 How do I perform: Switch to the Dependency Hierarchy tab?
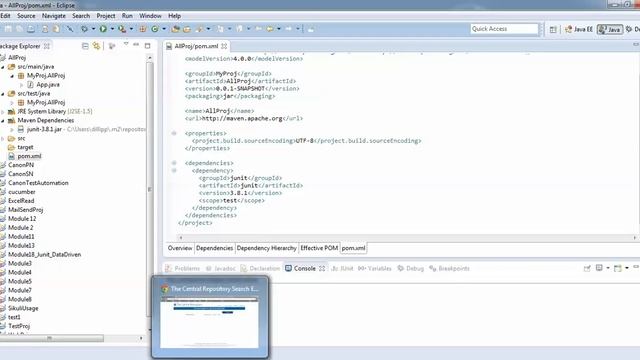pyautogui.click(x=267, y=248)
